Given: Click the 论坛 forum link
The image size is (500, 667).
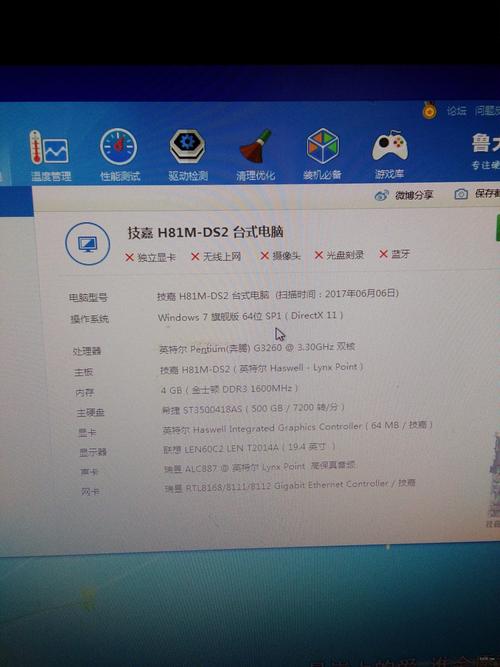Looking at the screenshot, I should (457, 111).
